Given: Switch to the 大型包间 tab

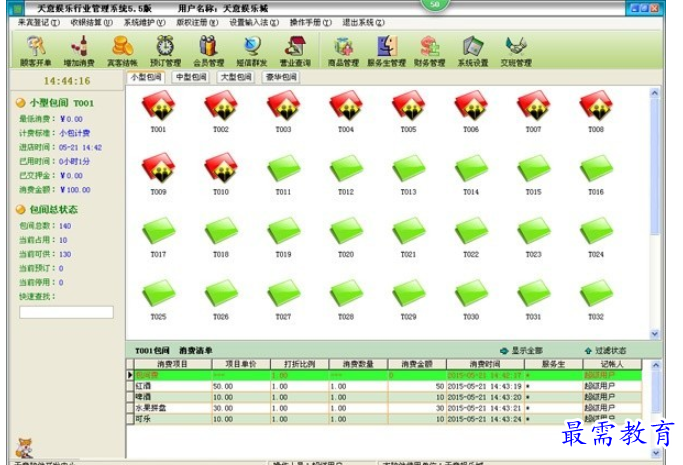Looking at the screenshot, I should (236, 78).
